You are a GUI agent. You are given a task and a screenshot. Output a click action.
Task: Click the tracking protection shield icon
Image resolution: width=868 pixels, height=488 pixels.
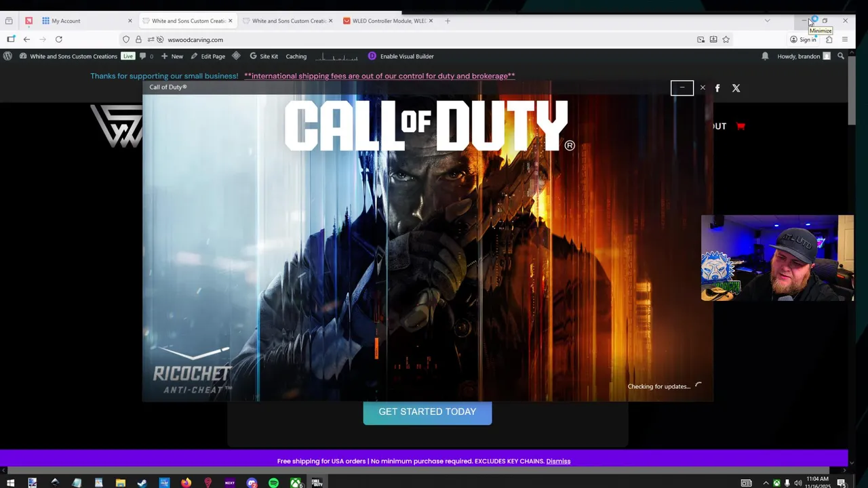(x=126, y=39)
